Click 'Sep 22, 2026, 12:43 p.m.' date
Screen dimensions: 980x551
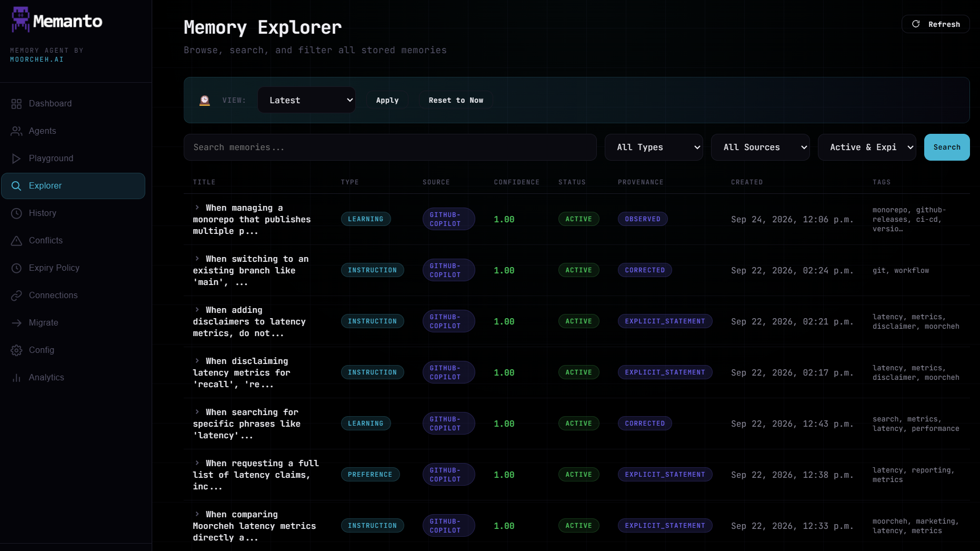pos(792,424)
